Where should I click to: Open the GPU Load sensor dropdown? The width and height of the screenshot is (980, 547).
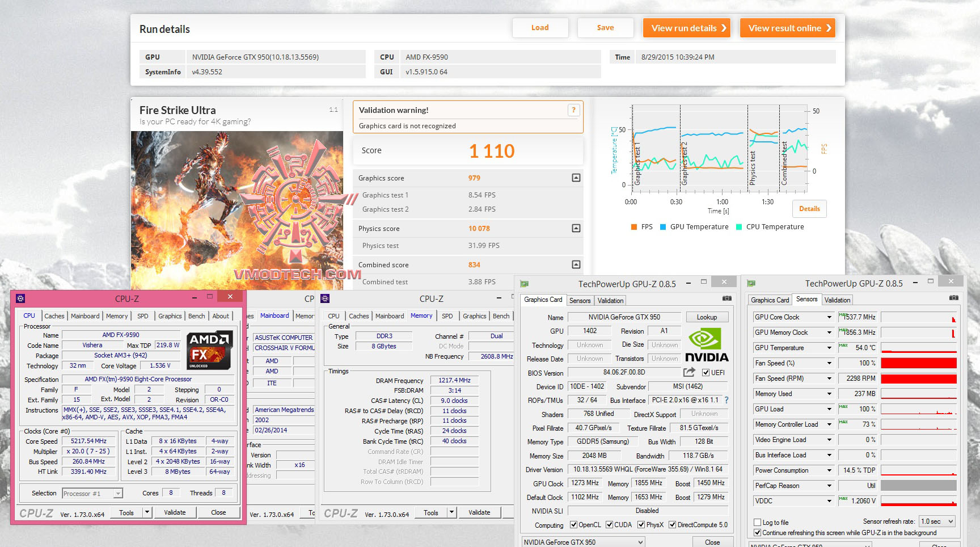click(829, 409)
